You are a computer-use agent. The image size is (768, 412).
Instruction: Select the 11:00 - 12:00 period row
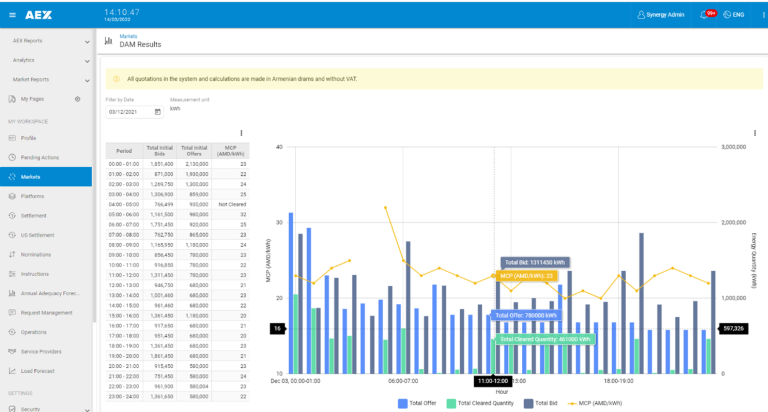click(177, 275)
